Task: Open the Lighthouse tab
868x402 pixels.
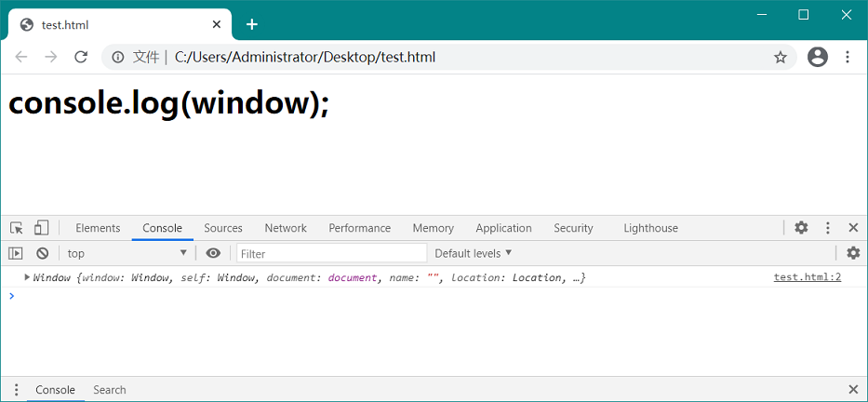Action: tap(651, 228)
